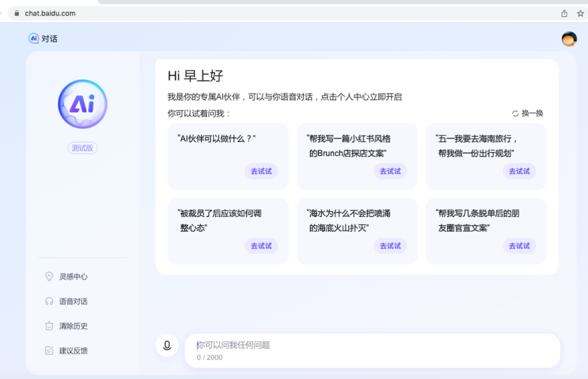The width and height of the screenshot is (588, 379).
Task: Click the 0 / 2000 character counter
Action: (x=210, y=357)
